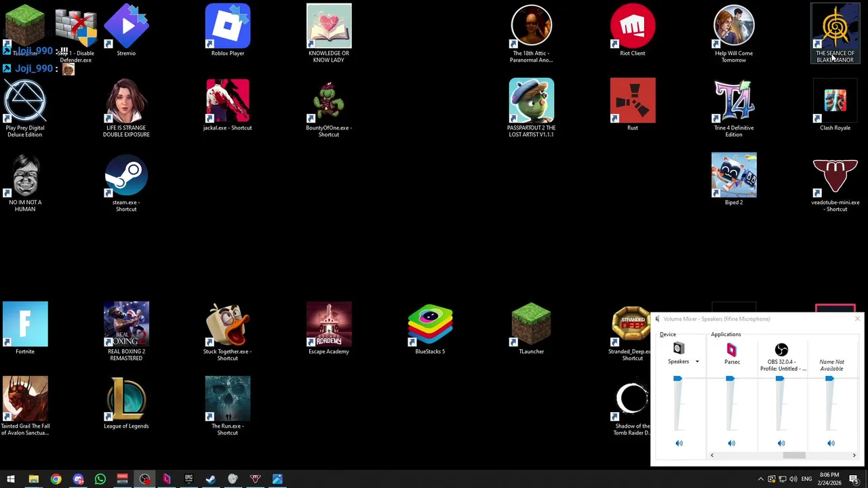Open Passpartout 2 The Lost Artist
The height and width of the screenshot is (488, 868).
click(531, 108)
